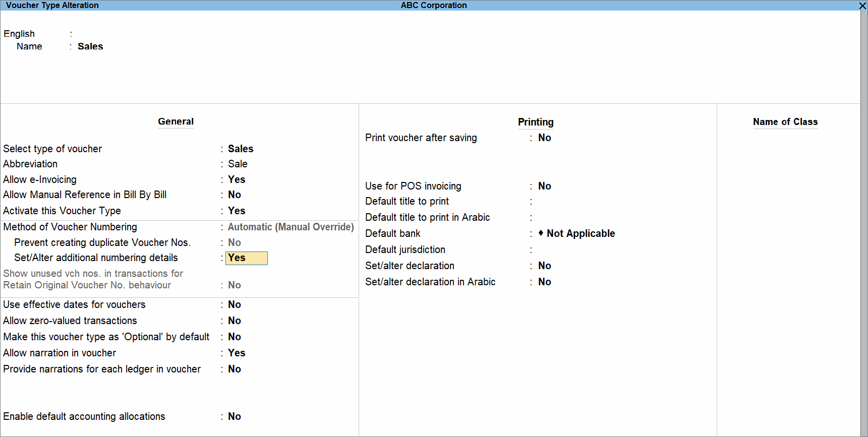The width and height of the screenshot is (868, 437).
Task: Toggle Set/alter declaration value No
Action: coord(545,266)
